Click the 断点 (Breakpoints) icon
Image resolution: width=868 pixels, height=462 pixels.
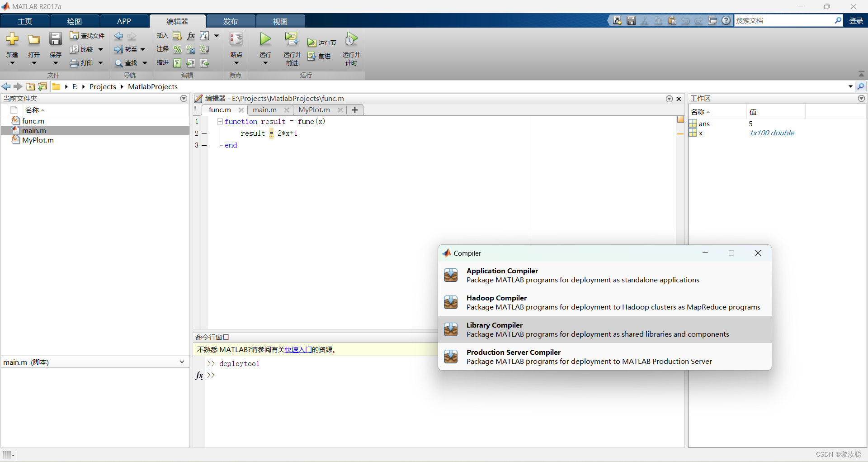(x=236, y=39)
